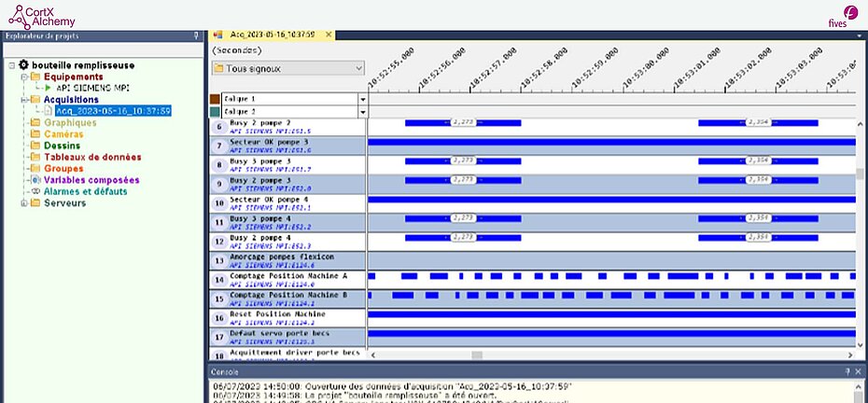Image resolution: width=868 pixels, height=403 pixels.
Task: Click the horizontal scrollbar thumb under the signal chart
Action: (x=477, y=354)
